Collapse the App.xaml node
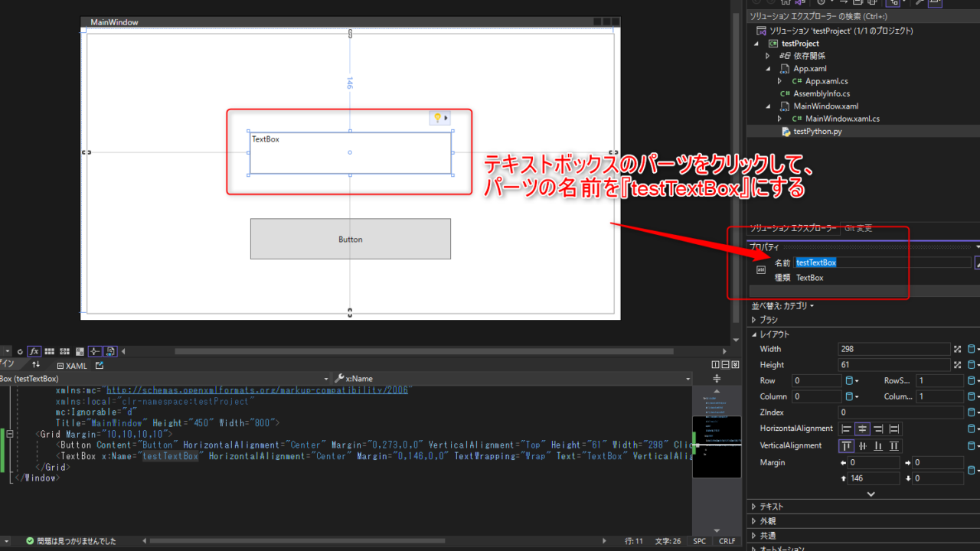 [768, 69]
